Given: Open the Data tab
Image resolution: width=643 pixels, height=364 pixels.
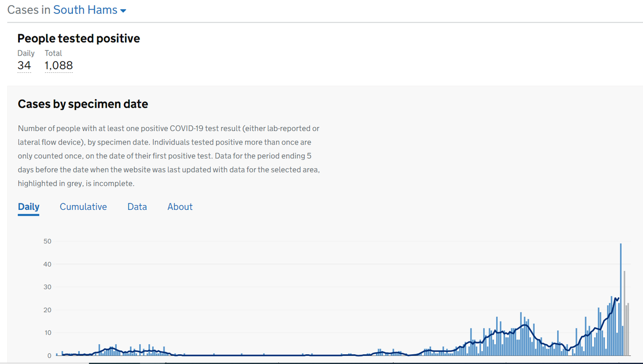Looking at the screenshot, I should (x=137, y=207).
